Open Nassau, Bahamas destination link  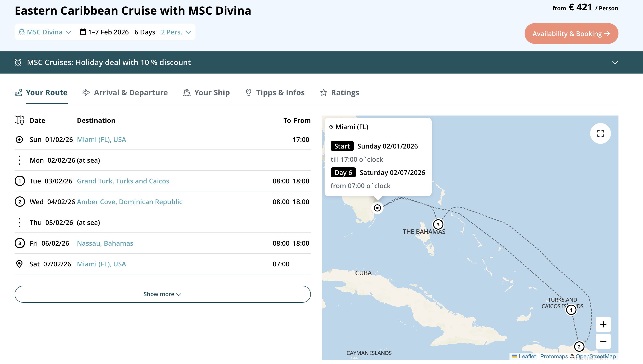tap(105, 243)
